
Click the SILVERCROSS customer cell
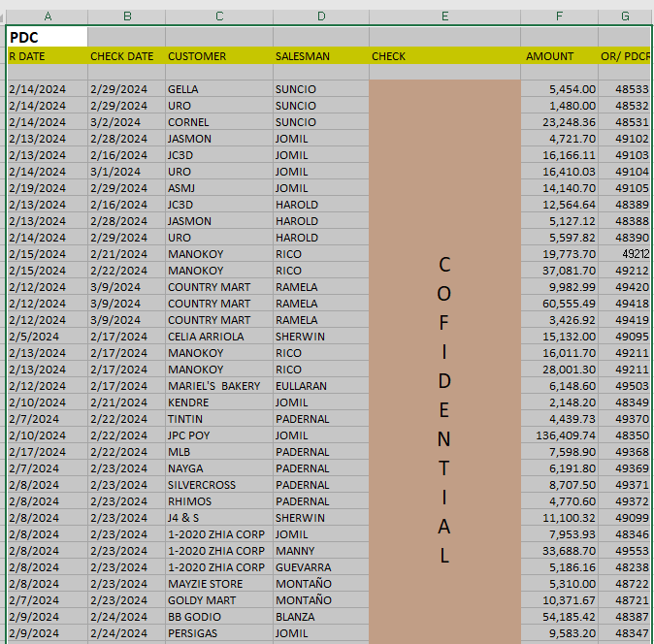click(218, 485)
